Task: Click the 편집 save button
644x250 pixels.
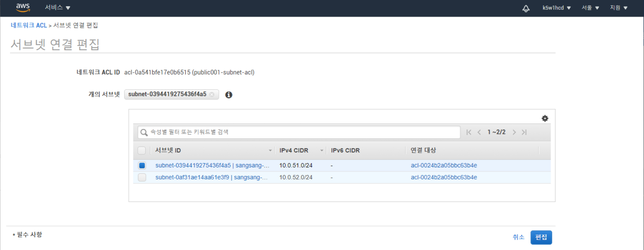Action: point(541,237)
